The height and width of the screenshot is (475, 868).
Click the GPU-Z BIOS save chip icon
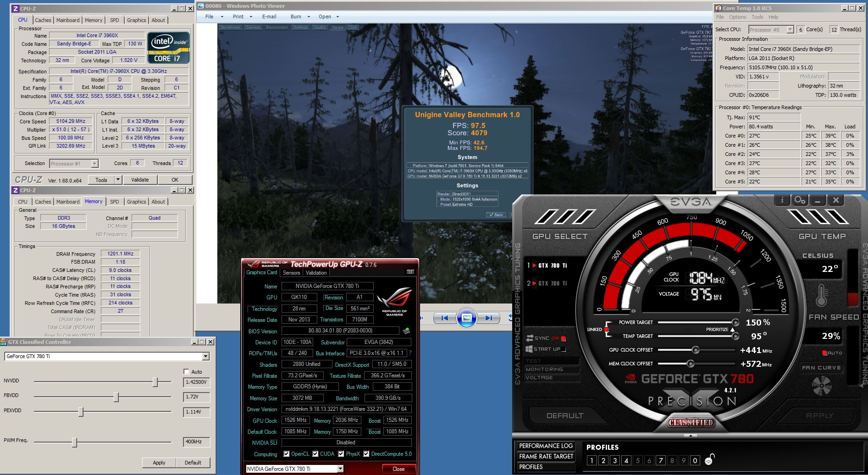click(x=406, y=331)
